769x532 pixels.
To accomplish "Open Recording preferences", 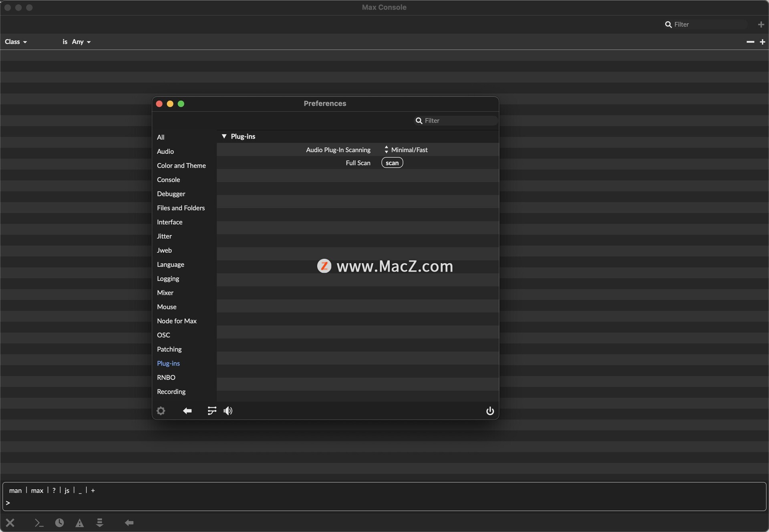I will 171,392.
